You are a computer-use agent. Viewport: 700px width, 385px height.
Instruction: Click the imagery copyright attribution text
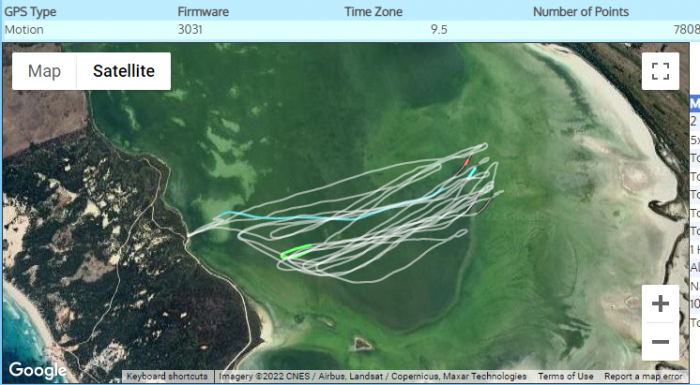372,376
